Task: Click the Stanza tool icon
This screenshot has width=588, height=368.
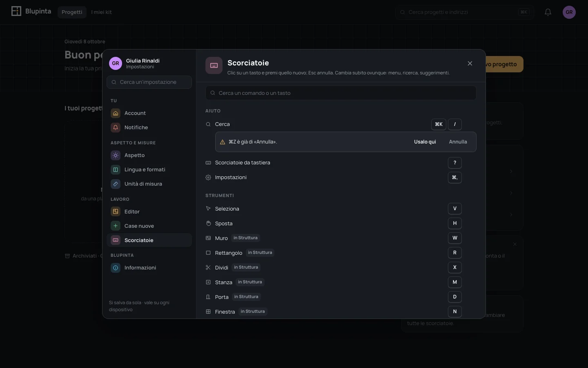Action: pos(208,283)
